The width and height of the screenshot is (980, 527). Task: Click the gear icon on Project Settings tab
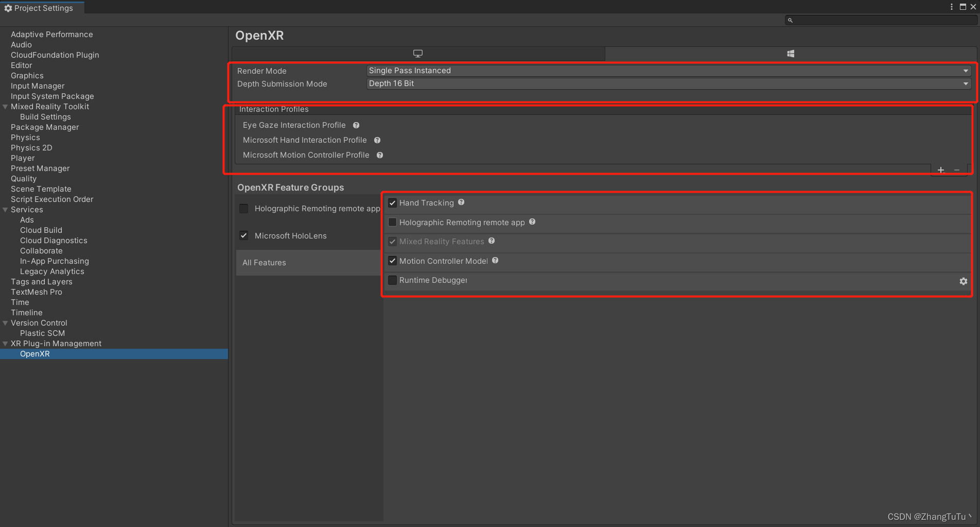(x=8, y=8)
